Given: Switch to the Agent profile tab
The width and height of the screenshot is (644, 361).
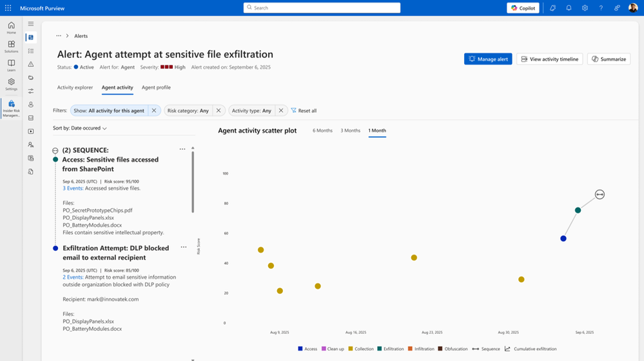Looking at the screenshot, I should (156, 88).
